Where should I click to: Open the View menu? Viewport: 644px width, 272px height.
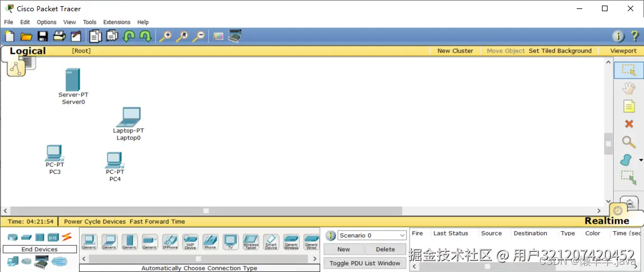(70, 22)
